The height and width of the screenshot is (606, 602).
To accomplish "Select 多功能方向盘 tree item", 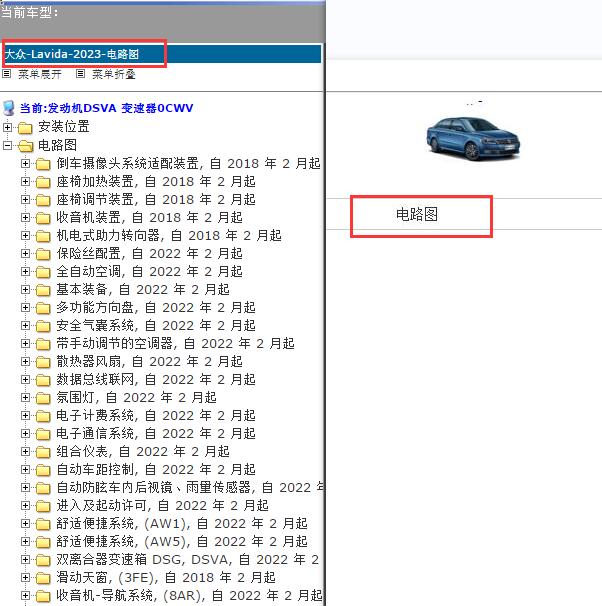I will point(156,308).
